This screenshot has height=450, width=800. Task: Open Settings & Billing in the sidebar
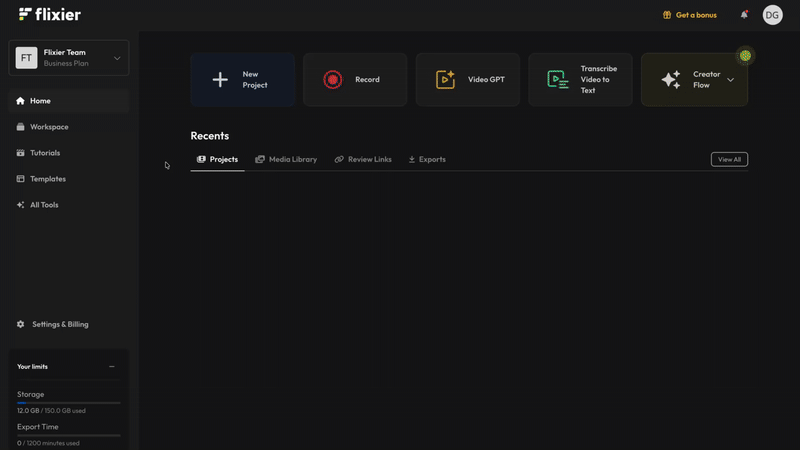point(58,324)
